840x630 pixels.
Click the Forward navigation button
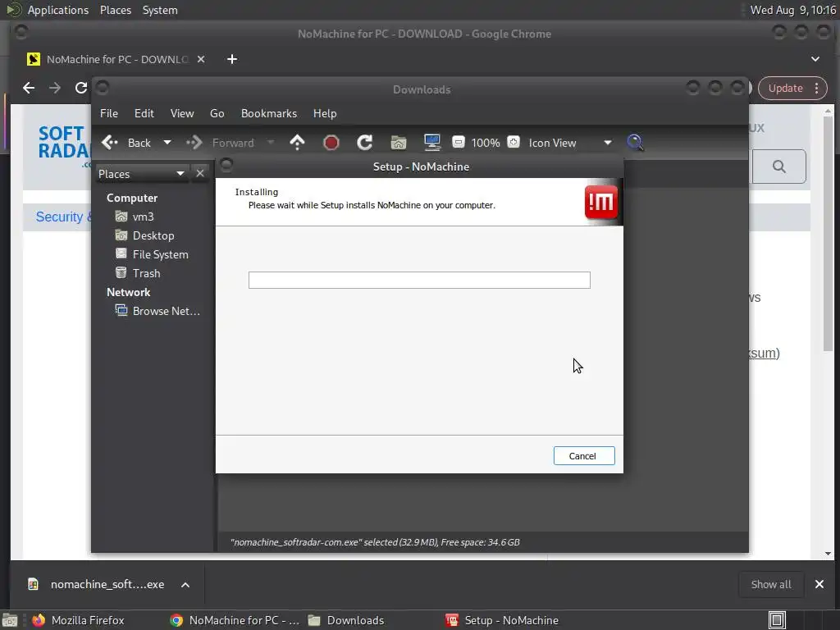(220, 143)
